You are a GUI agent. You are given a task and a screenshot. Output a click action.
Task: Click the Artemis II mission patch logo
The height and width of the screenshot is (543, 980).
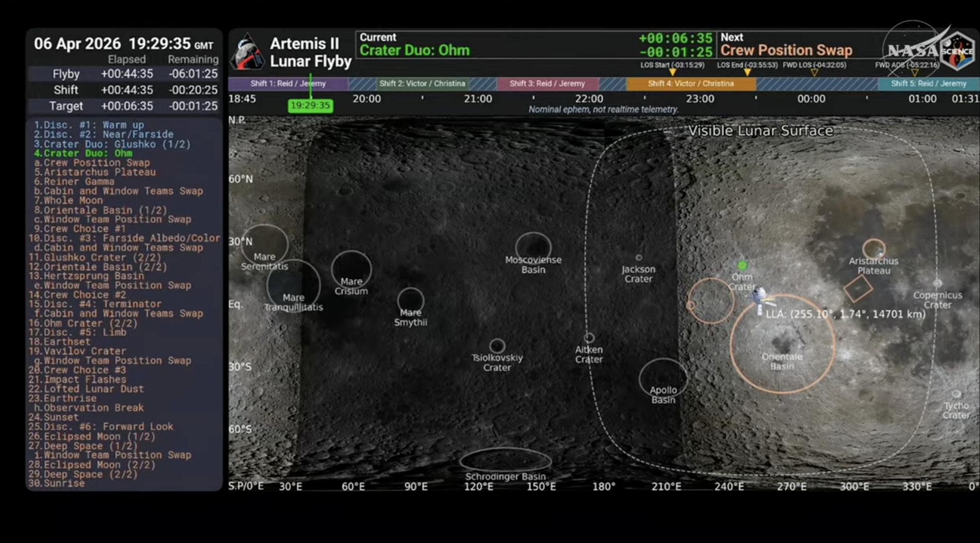pyautogui.click(x=247, y=52)
